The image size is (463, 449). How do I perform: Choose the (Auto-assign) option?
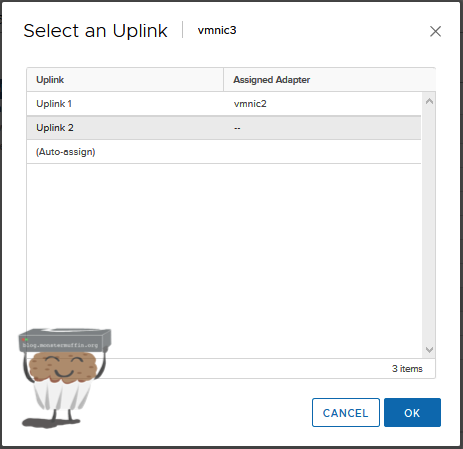(x=224, y=152)
